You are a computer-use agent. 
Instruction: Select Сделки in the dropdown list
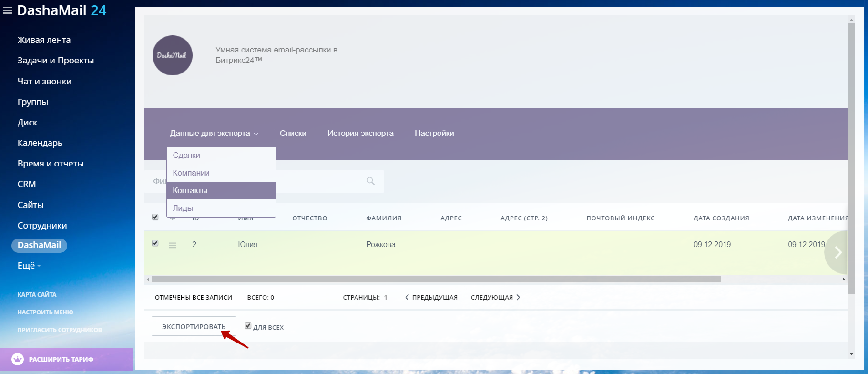pyautogui.click(x=186, y=155)
